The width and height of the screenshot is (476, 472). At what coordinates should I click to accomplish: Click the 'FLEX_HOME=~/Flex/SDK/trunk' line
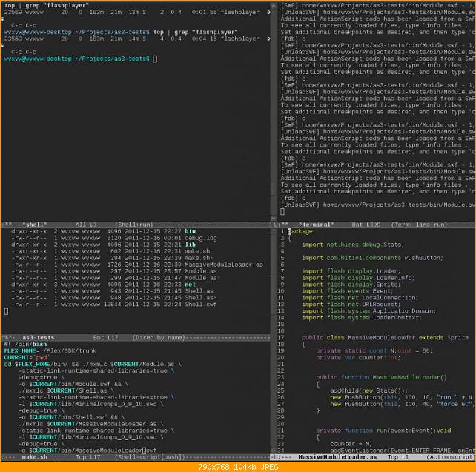(x=50, y=351)
